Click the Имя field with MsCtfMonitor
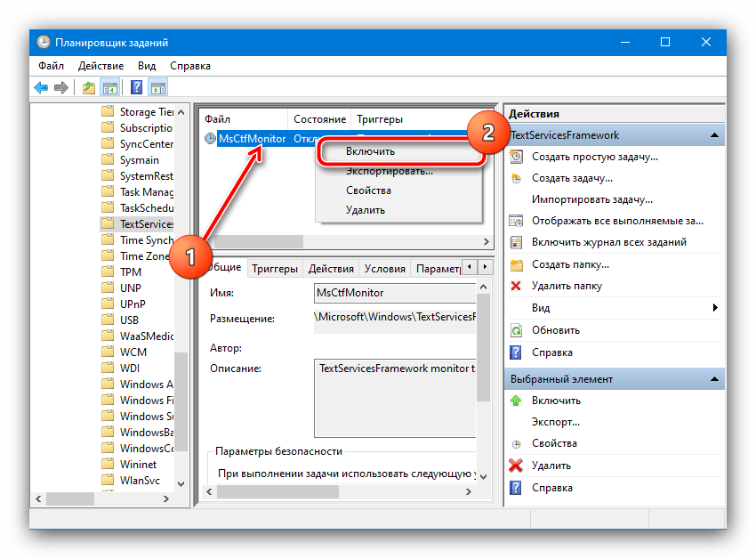 click(x=395, y=293)
